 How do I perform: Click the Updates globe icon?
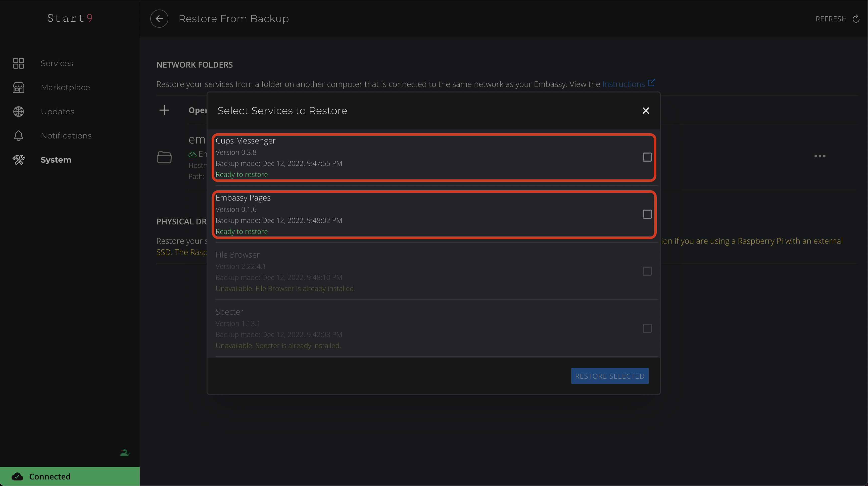pyautogui.click(x=19, y=112)
